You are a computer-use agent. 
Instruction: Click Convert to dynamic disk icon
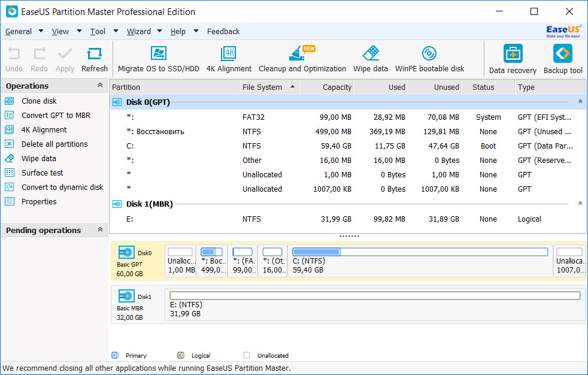click(x=10, y=187)
